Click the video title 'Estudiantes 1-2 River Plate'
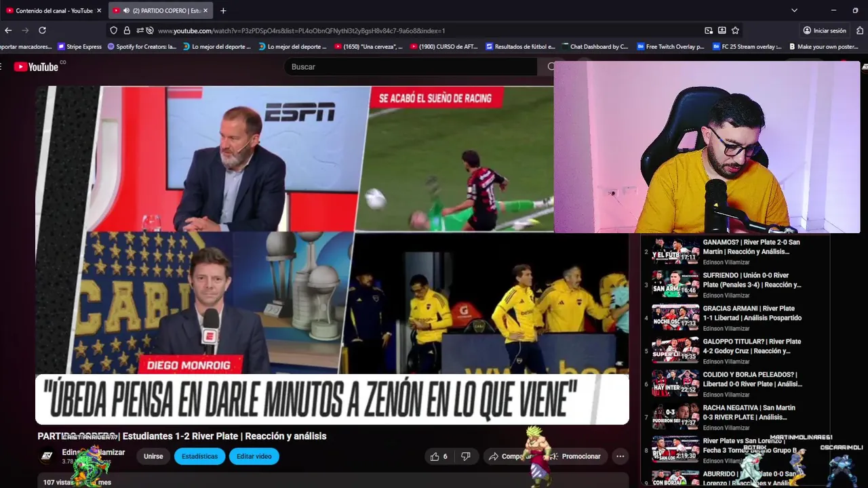This screenshot has width=868, height=488. 182,436
